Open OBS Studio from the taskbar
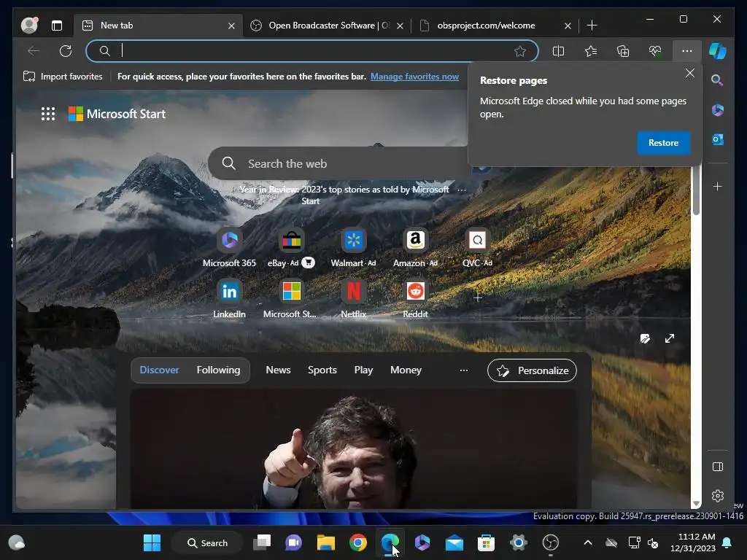747x560 pixels. [x=551, y=542]
